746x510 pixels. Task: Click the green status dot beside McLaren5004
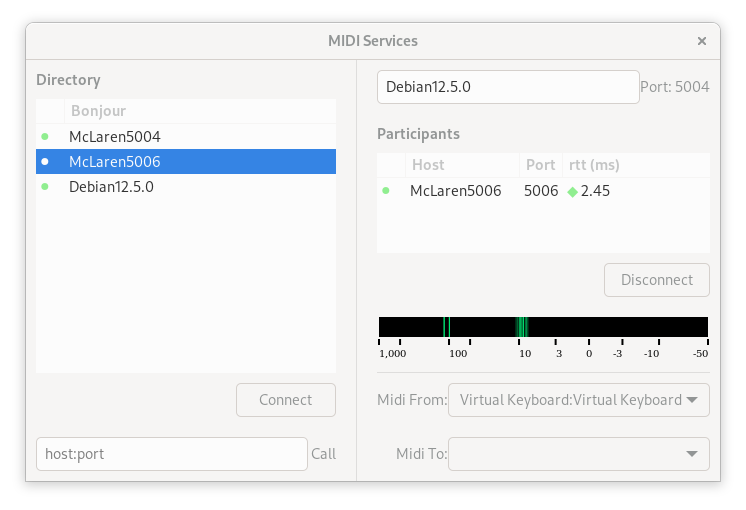45,137
